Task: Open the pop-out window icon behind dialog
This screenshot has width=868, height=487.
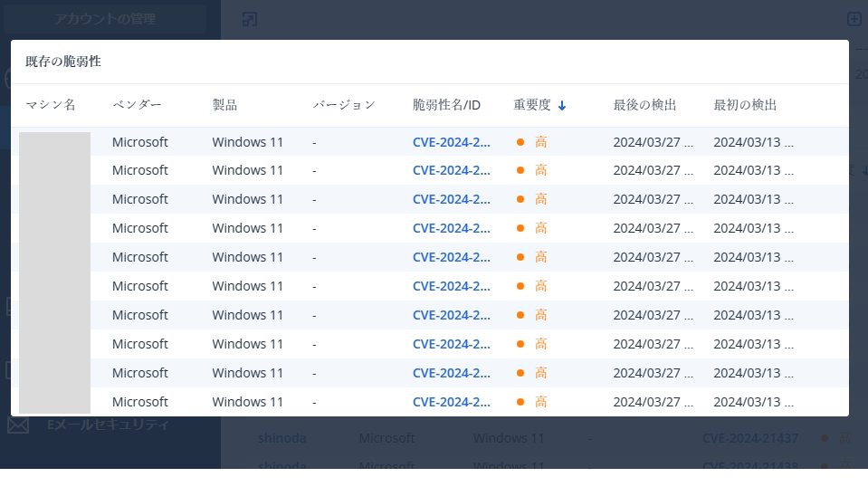Action: 250,19
